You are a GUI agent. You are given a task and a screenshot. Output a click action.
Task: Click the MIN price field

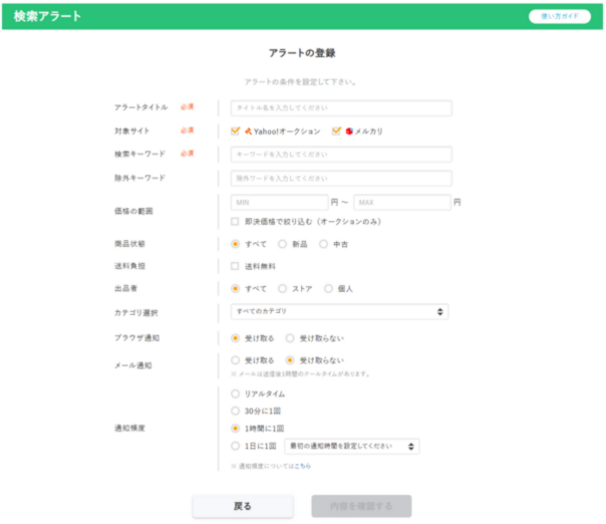tap(279, 202)
